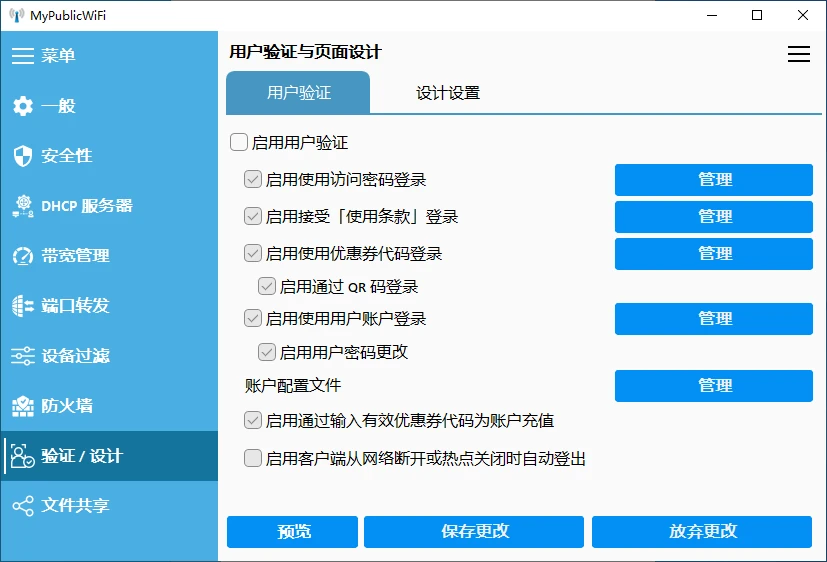Enable the 启用用户验证 checkbox
The width and height of the screenshot is (827, 562).
click(239, 143)
